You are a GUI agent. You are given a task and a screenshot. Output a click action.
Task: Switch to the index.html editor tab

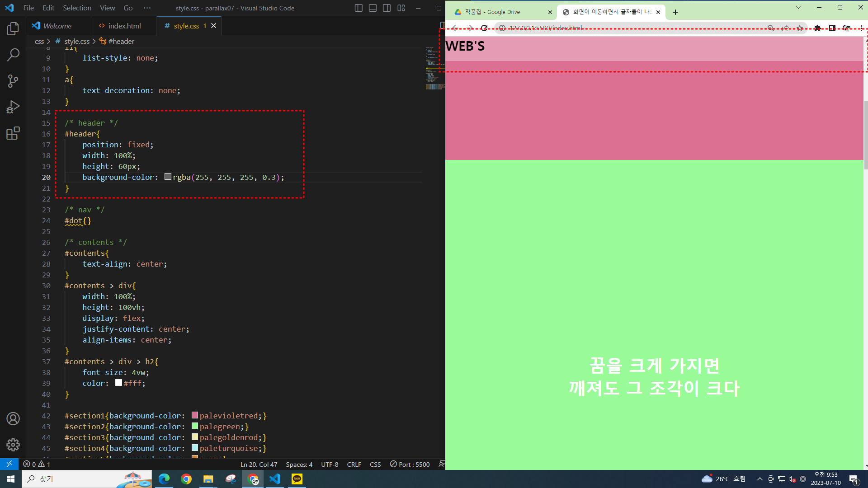click(120, 26)
